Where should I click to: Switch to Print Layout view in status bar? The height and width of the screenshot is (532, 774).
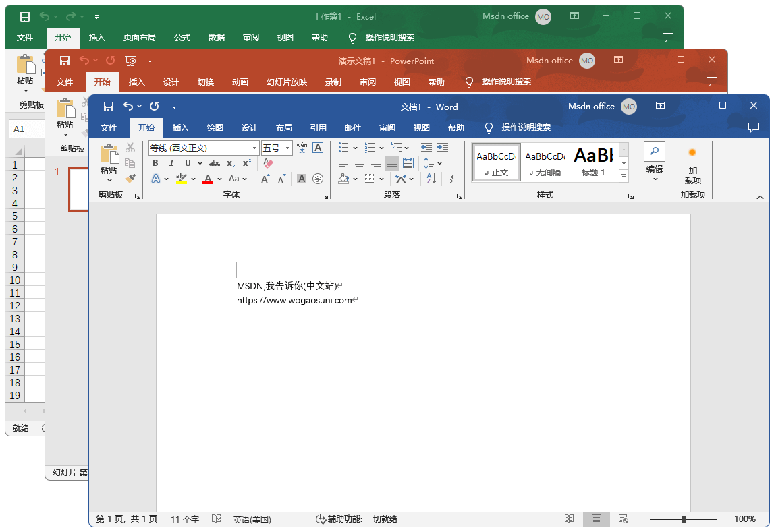click(597, 519)
